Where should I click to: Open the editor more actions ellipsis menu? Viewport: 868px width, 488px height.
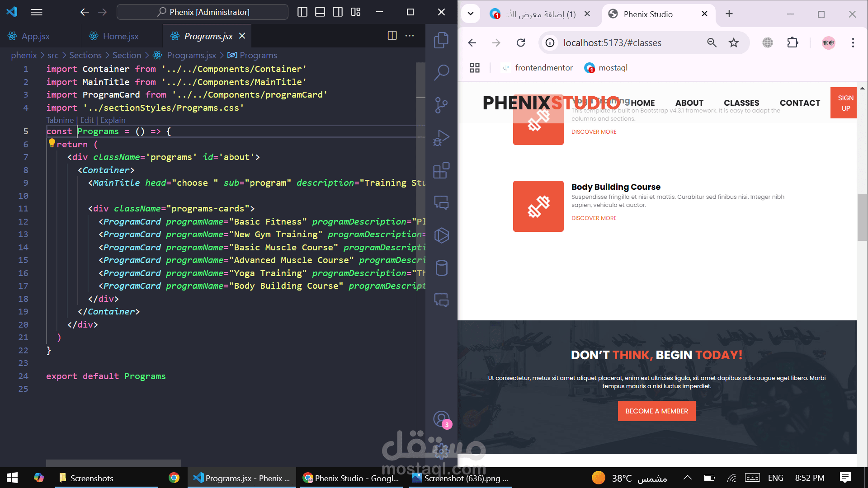tap(410, 36)
